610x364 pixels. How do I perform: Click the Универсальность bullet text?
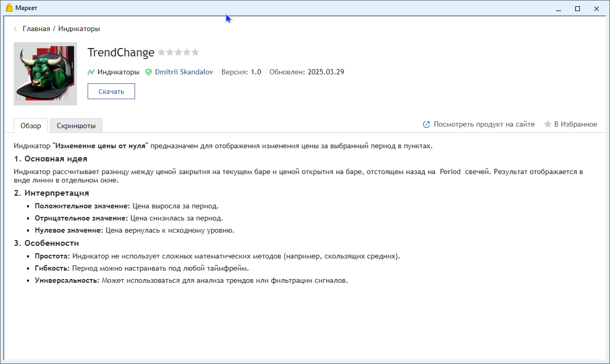192,281
